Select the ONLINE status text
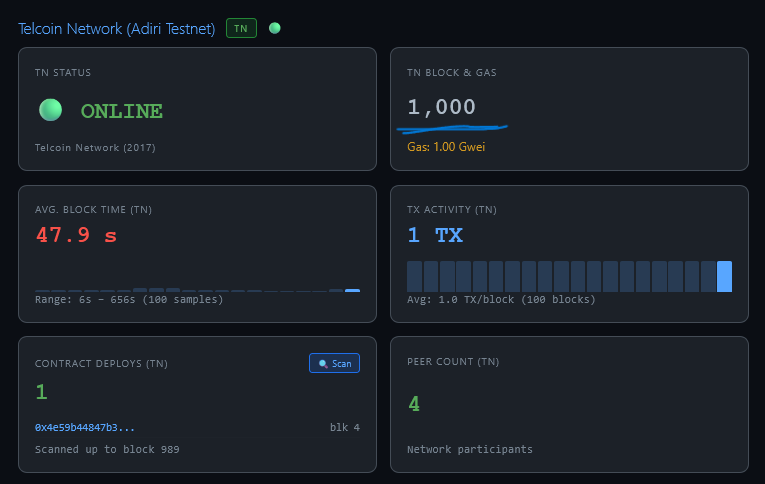 121,111
